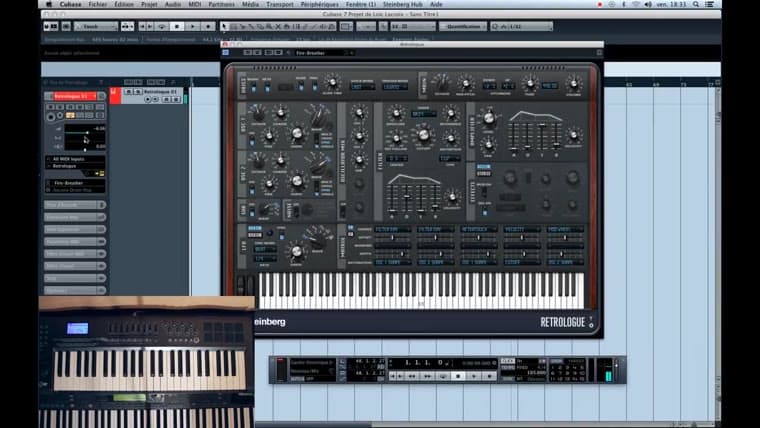Click Fast Forward on the transport panel

[x=428, y=376]
